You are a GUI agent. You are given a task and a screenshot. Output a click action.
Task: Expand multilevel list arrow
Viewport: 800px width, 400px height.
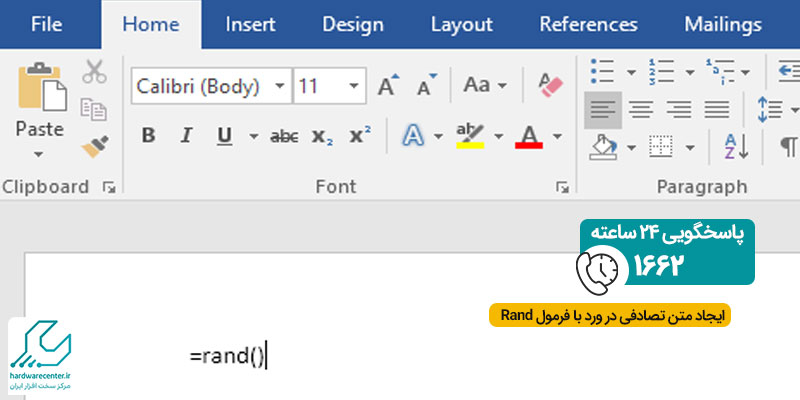pyautogui.click(x=745, y=72)
